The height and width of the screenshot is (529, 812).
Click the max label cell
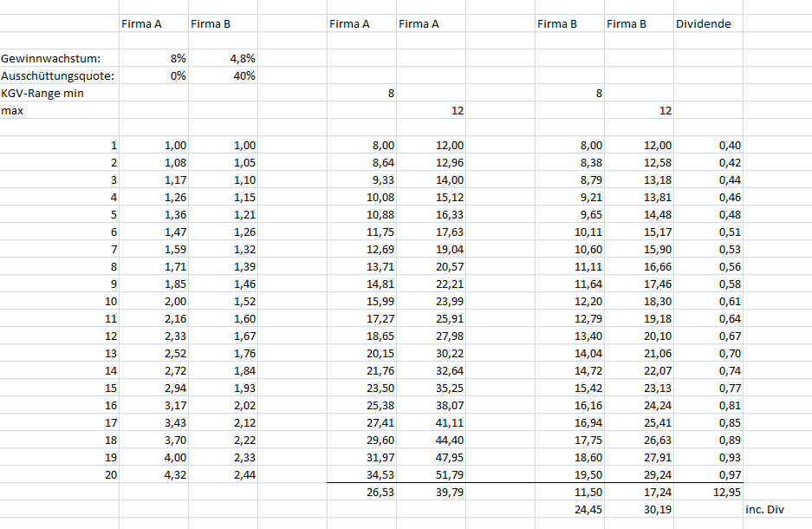click(x=60, y=110)
